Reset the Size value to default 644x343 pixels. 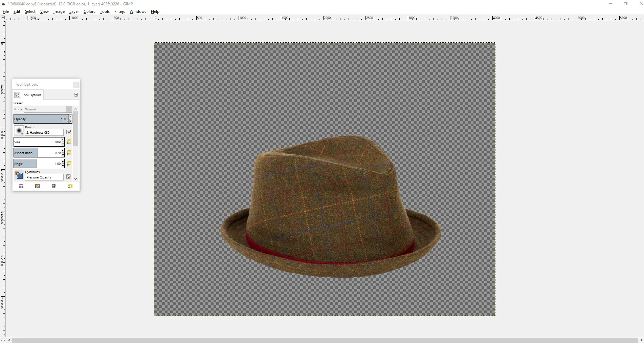(x=69, y=142)
